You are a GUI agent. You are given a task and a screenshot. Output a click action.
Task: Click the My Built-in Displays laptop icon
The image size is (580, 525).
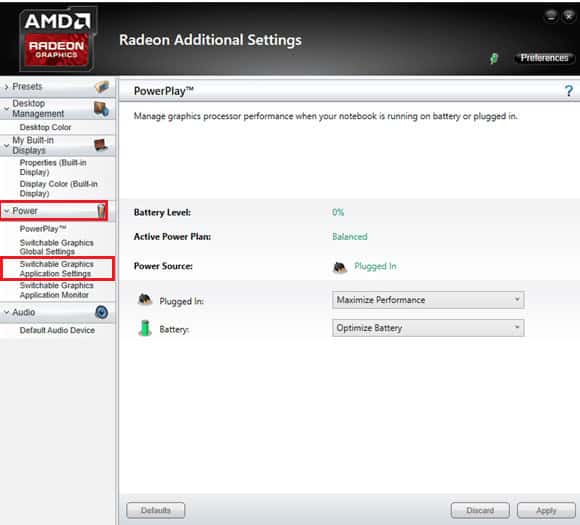[101, 145]
